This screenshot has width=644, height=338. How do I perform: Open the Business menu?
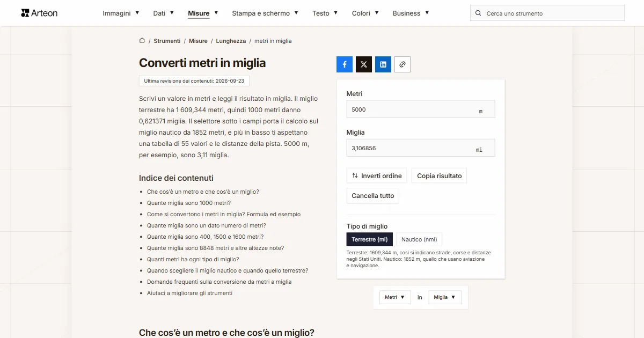coord(411,13)
